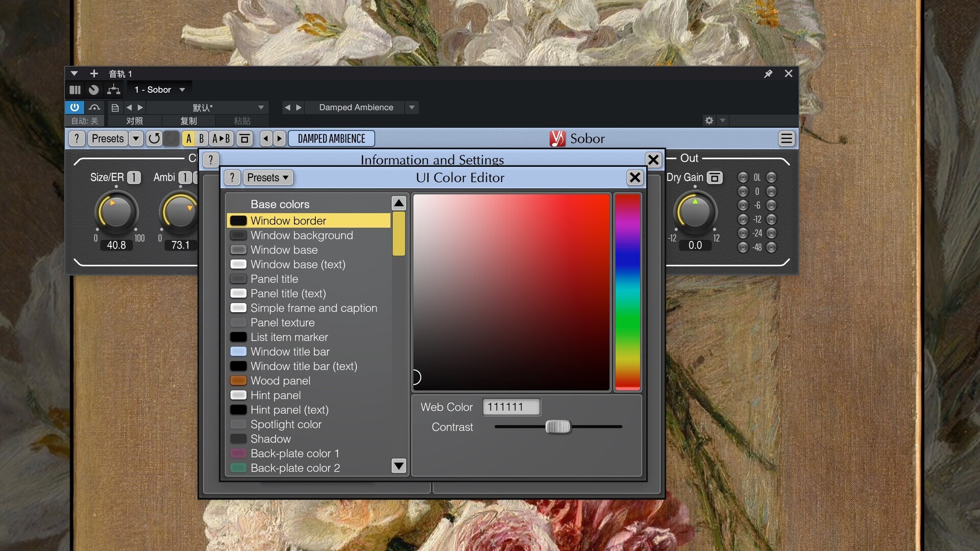Switch to preset slot B
The image size is (980, 551).
tap(202, 139)
